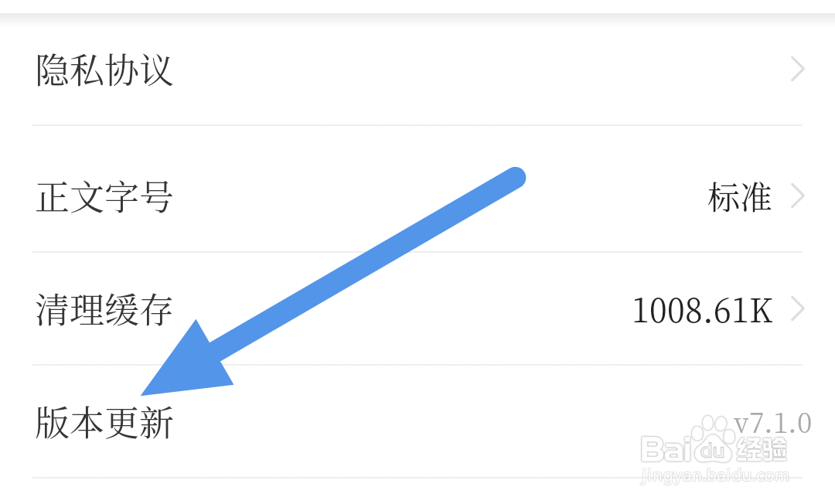
Task: Click the v7.1.0 version number
Action: point(772,424)
